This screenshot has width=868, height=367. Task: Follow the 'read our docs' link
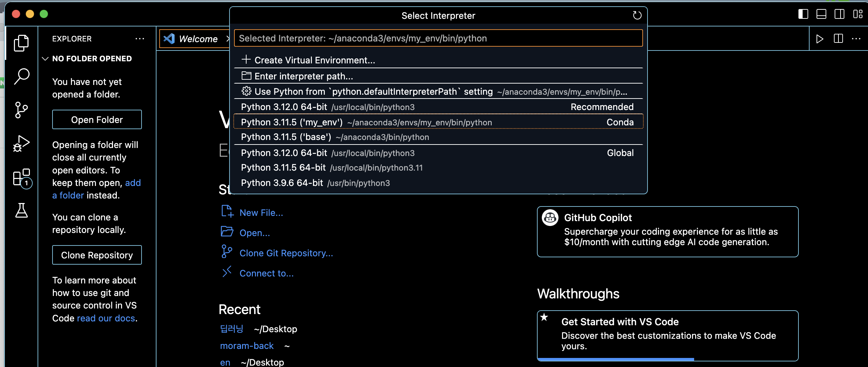[x=106, y=318]
